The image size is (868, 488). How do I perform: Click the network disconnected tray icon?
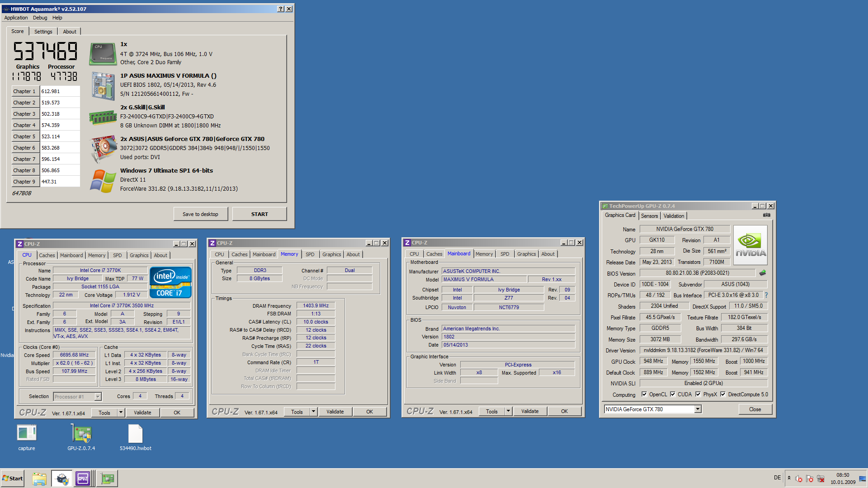point(821,479)
